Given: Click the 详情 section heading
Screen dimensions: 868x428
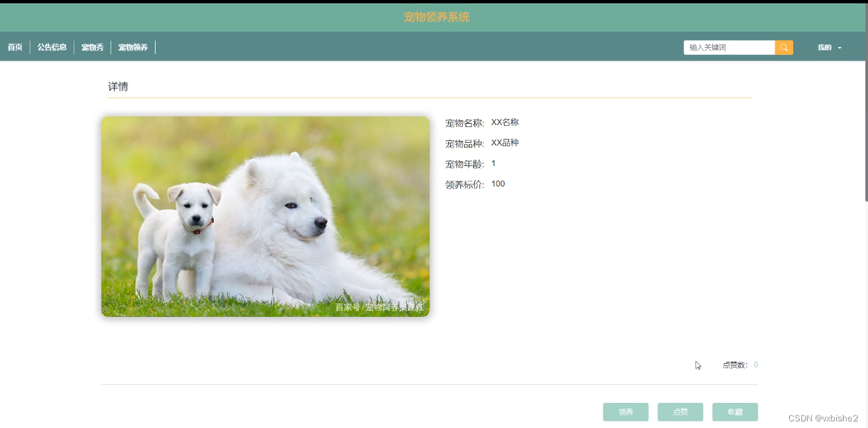Looking at the screenshot, I should click(118, 87).
